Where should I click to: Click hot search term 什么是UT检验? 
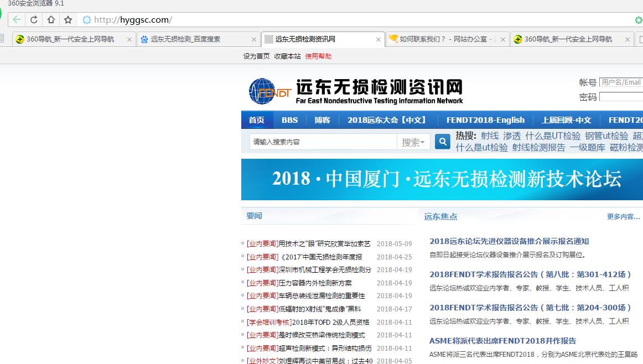click(x=553, y=136)
